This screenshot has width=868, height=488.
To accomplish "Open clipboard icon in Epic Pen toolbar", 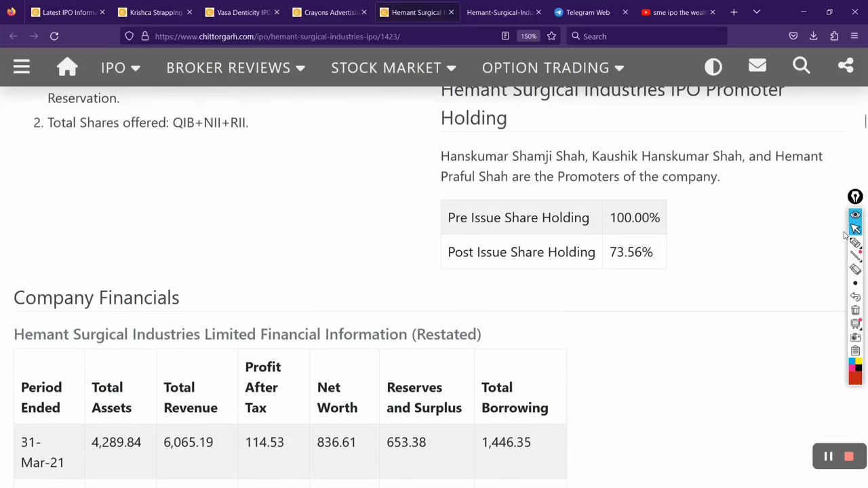I will coord(855,351).
